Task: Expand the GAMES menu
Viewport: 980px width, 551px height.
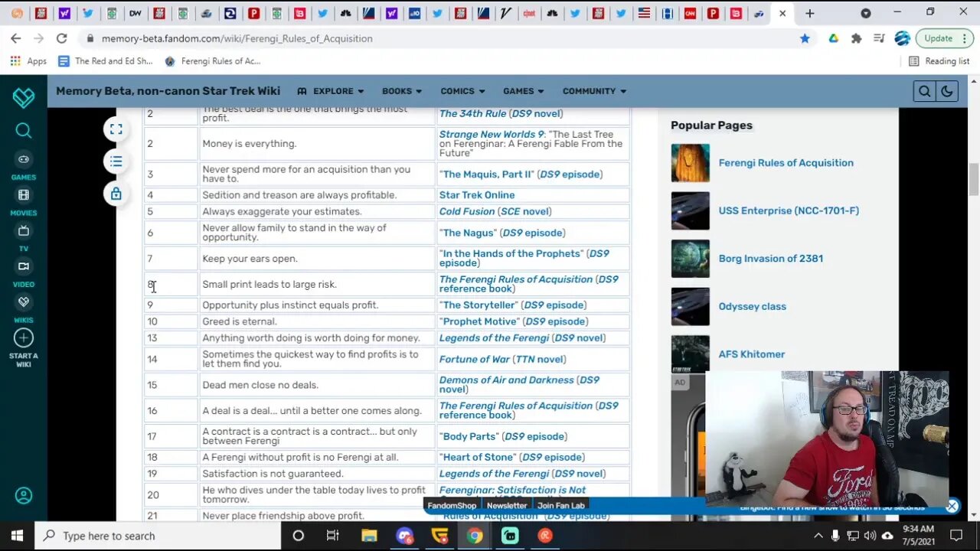Action: point(524,91)
